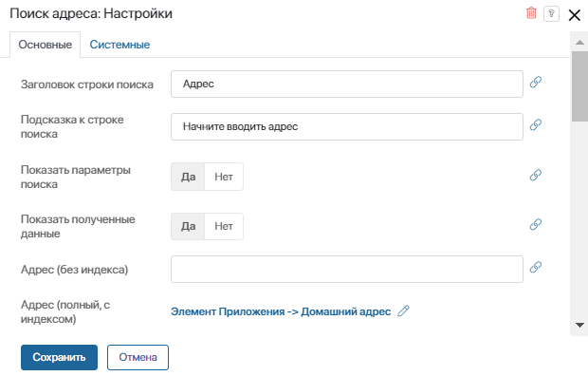This screenshot has height=376, width=588.
Task: Click link icon next to Адрес (без индекса)
Action: [536, 268]
